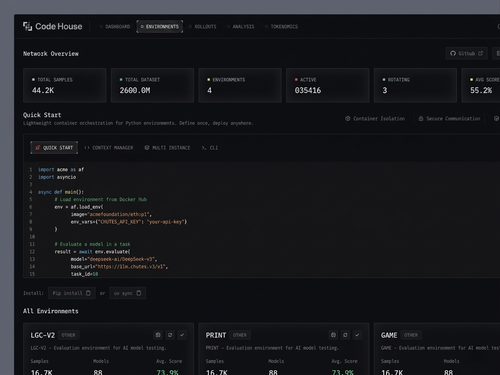
Task: Open the Dashboard tab
Action: coord(115,27)
